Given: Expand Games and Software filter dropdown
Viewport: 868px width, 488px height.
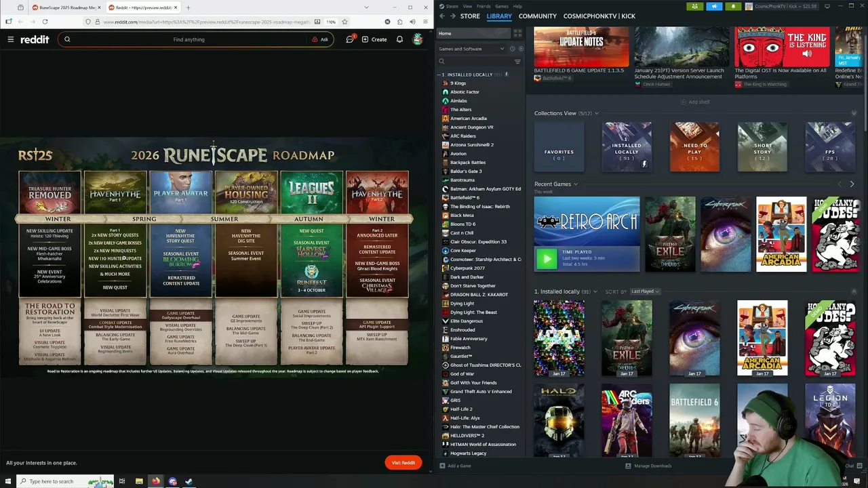Looking at the screenshot, I should pyautogui.click(x=472, y=49).
